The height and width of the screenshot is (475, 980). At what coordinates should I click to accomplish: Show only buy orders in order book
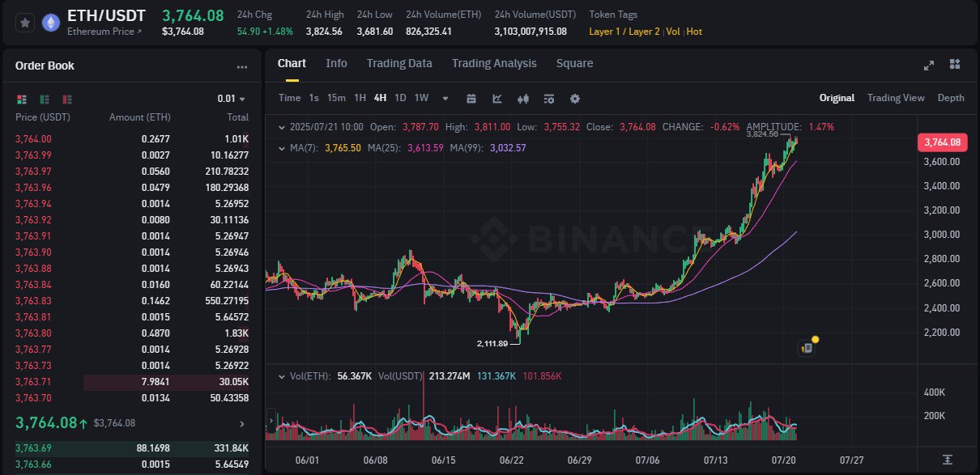[x=45, y=99]
